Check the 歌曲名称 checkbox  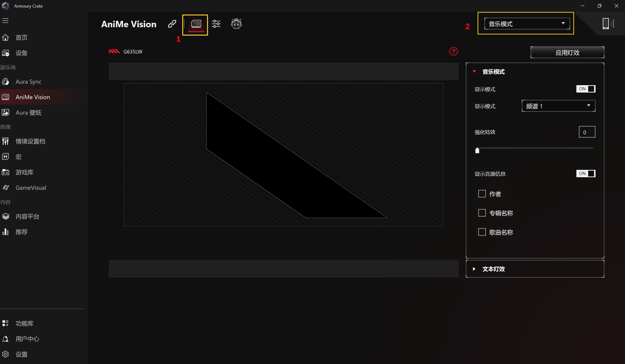tap(482, 232)
